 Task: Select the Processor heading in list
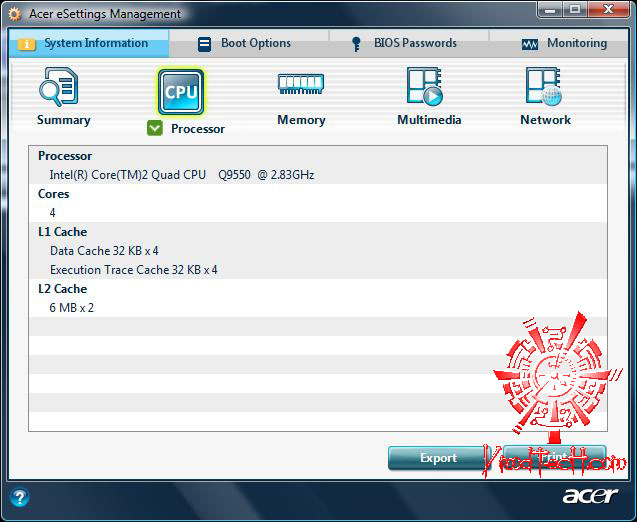pos(65,156)
